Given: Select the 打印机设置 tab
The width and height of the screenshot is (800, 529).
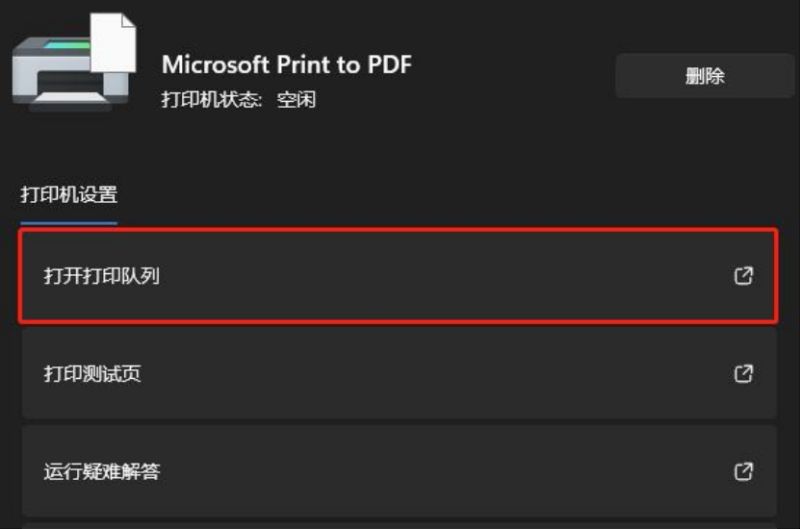Looking at the screenshot, I should pyautogui.click(x=69, y=194).
